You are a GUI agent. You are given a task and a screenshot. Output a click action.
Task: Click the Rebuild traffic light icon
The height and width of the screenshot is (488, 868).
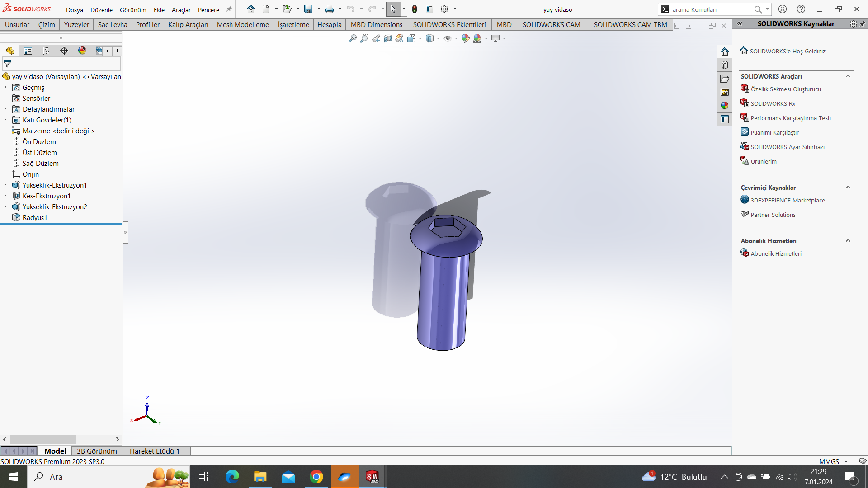[x=415, y=9]
